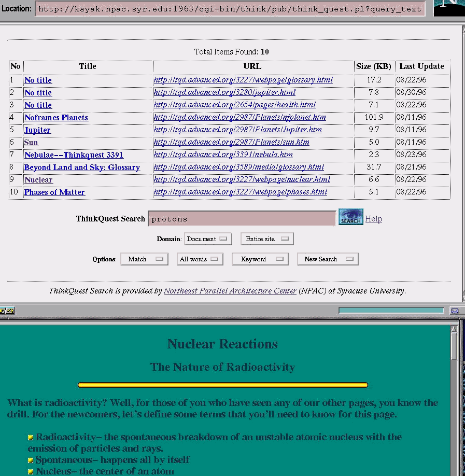Open the 2654/pages/health.html URL link

tap(235, 105)
